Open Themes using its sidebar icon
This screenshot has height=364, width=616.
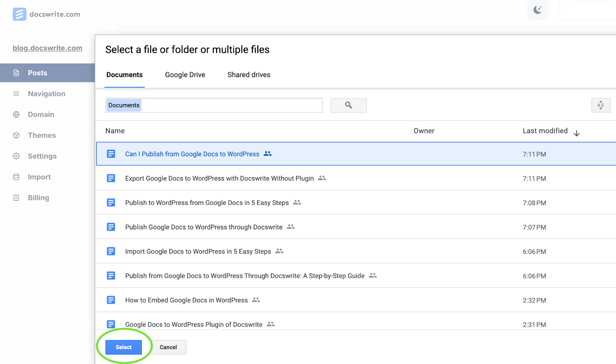16,135
